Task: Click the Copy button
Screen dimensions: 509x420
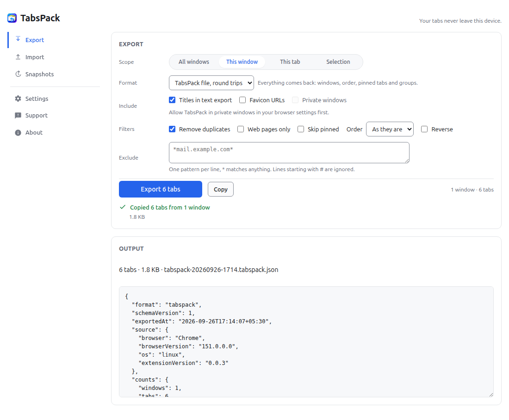Action: pos(220,189)
